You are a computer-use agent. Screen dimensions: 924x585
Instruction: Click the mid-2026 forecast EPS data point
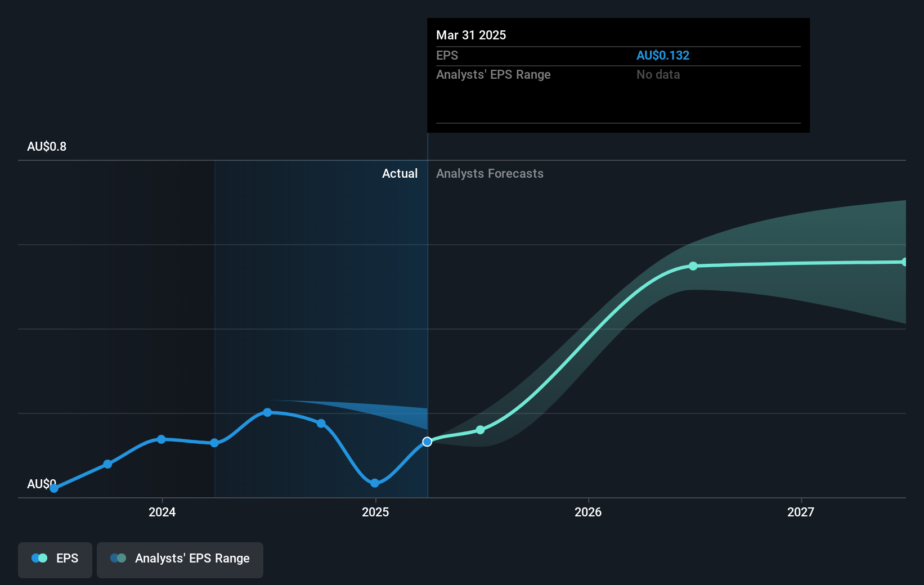[x=693, y=266]
